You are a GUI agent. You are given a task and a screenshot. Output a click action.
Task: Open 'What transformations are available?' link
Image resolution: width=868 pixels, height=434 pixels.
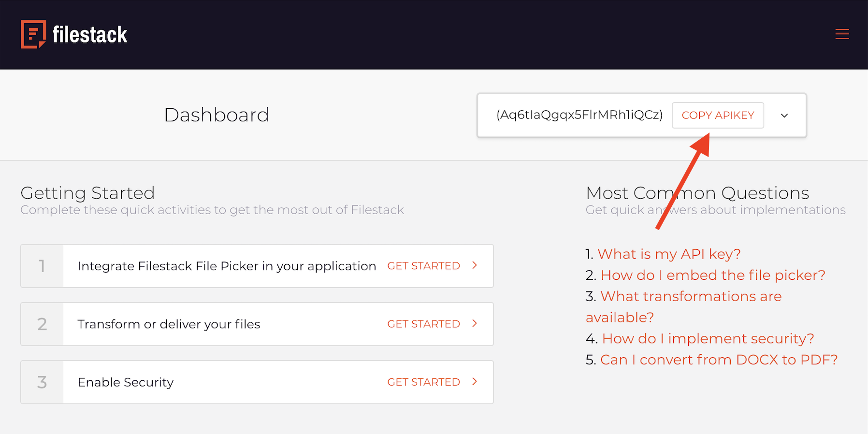(x=683, y=307)
